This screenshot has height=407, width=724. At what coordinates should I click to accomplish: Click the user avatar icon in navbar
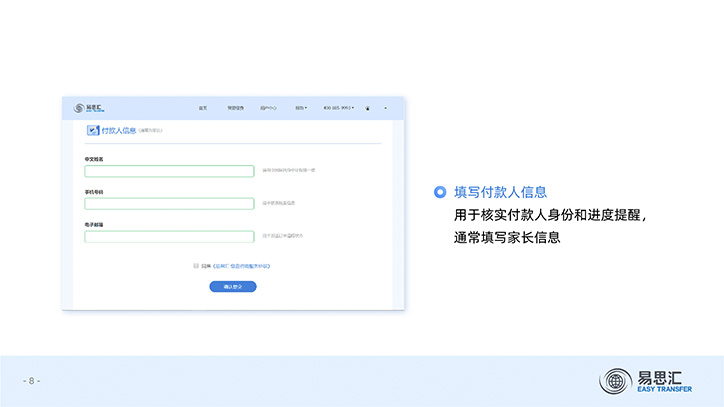tap(368, 107)
